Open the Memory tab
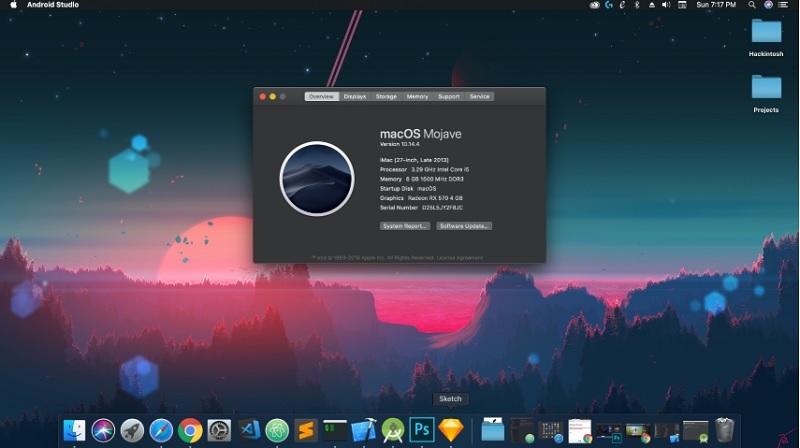Viewport: 800px width, 448px height. [417, 96]
